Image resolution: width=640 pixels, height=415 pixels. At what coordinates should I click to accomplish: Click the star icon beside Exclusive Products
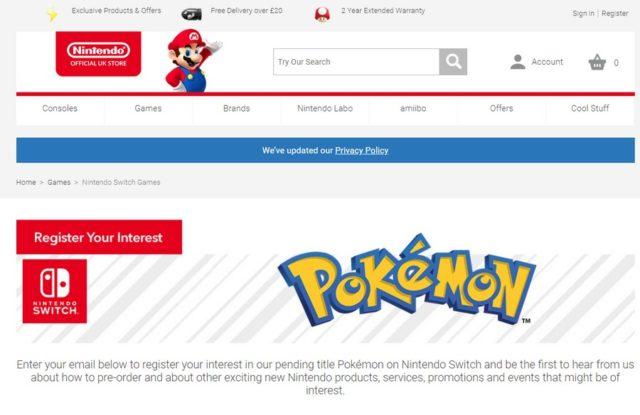click(52, 14)
